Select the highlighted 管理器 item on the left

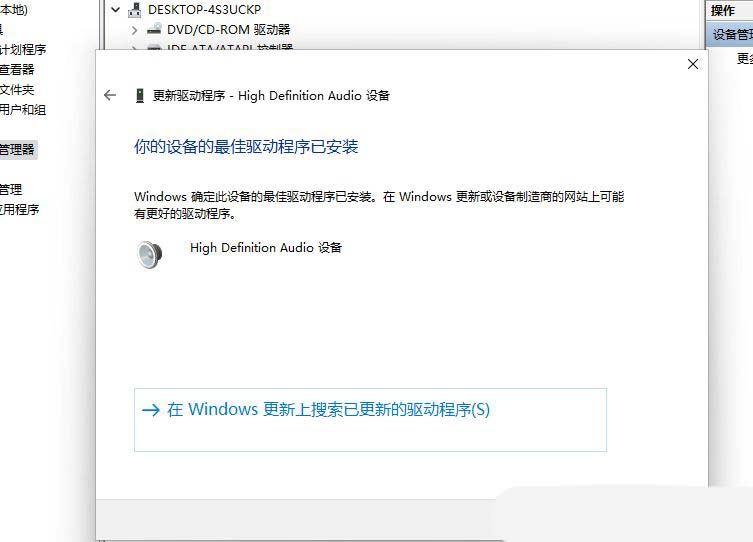18,149
